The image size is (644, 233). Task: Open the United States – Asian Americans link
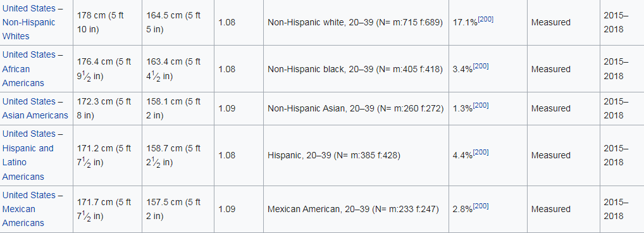pyautogui.click(x=35, y=108)
